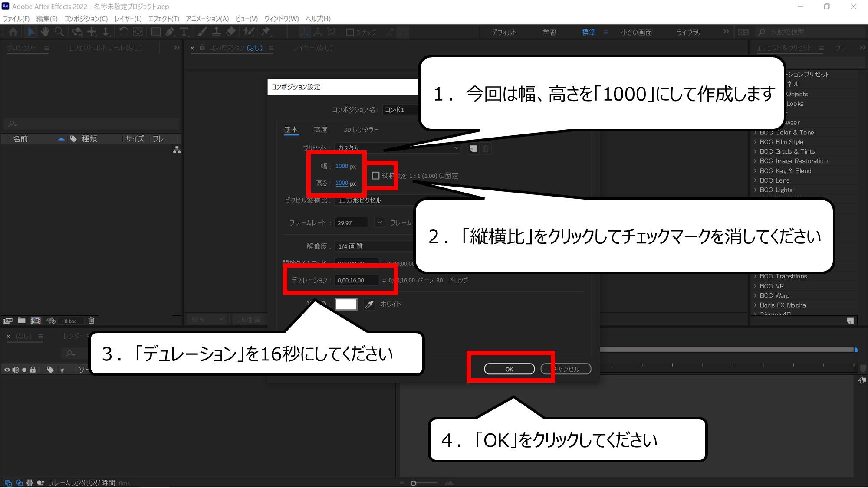Image resolution: width=868 pixels, height=488 pixels.
Task: Switch to the ライブラリ workspace
Action: (689, 32)
